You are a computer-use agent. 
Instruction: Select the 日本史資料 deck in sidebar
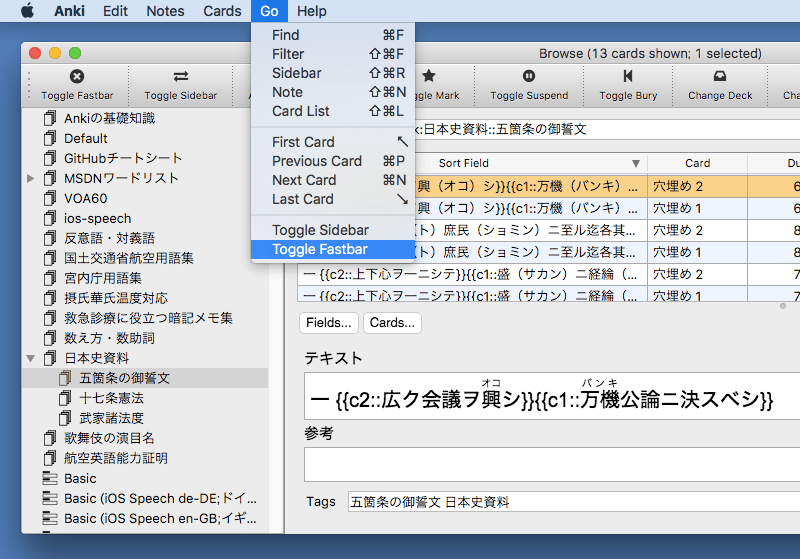(145, 358)
